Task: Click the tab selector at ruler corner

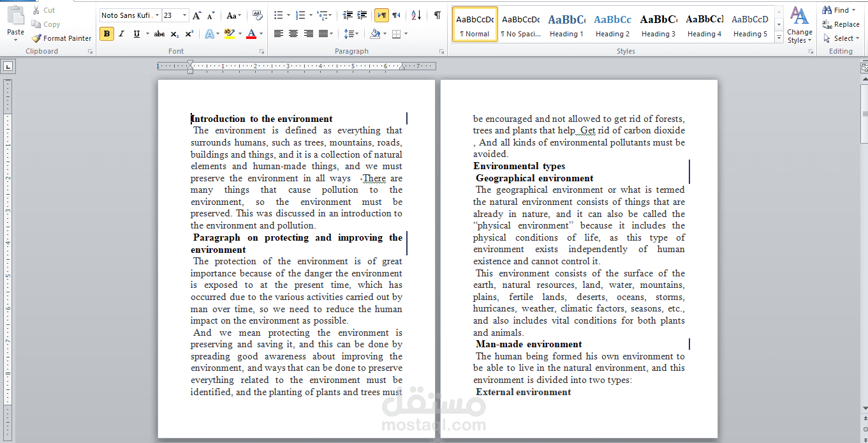Action: click(8, 65)
